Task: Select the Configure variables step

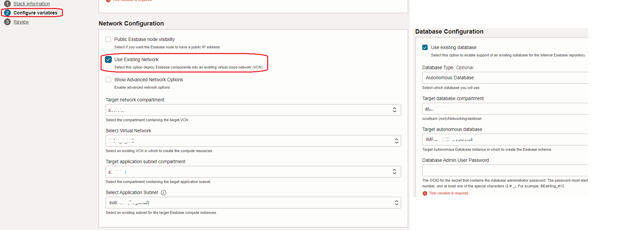Action: 35,13
